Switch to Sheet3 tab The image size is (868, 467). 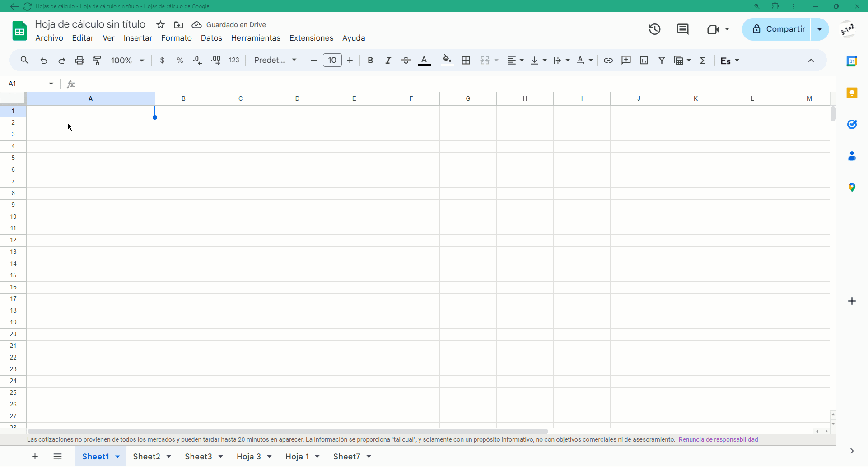(198, 457)
